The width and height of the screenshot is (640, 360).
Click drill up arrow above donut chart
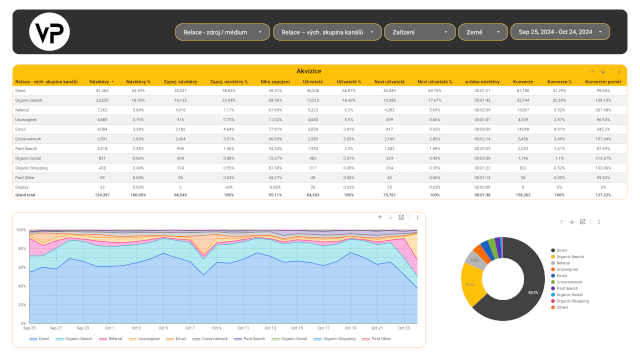coord(561,222)
